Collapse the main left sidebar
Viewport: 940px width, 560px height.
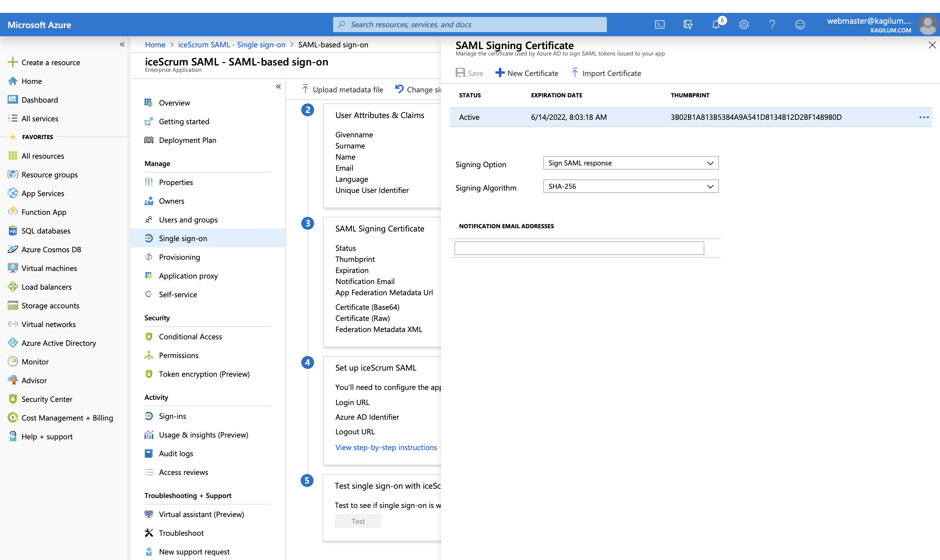pos(122,44)
